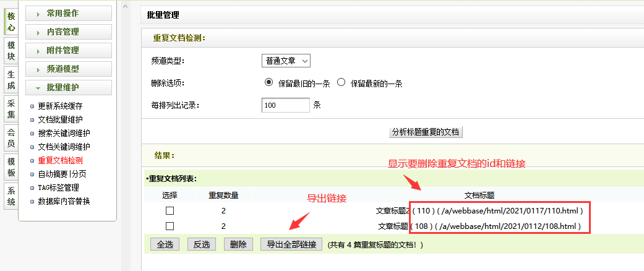
Task: Open 更新系统缓存 in sidebar
Action: [61, 106]
